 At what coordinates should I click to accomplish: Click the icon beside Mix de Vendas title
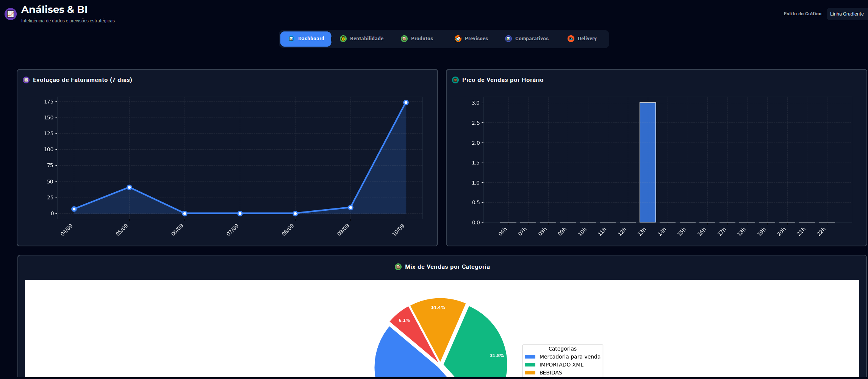(398, 267)
